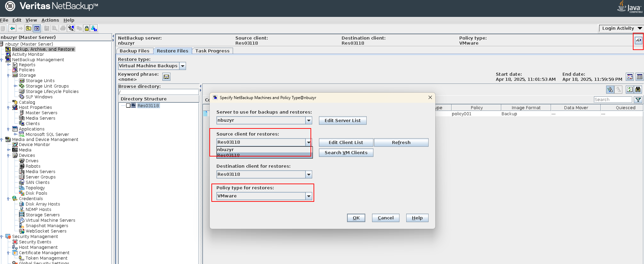
Task: Tick the Res03118 checkbox in Directory Structure
Action: (x=128, y=105)
